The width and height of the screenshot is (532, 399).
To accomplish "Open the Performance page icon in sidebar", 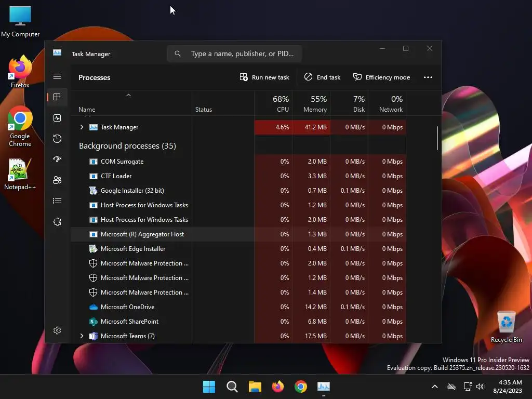I will click(57, 118).
